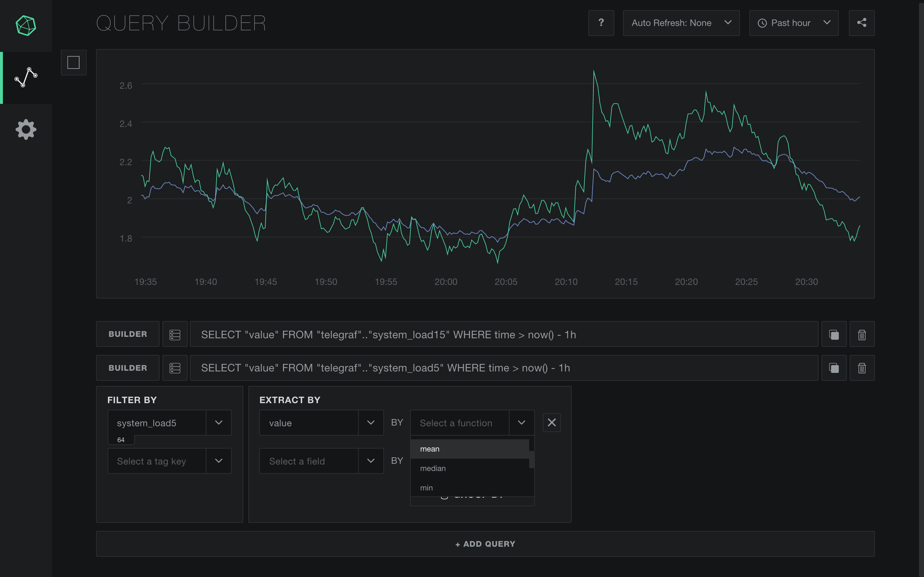924x577 pixels.
Task: Open the graph explorer sidebar icon
Action: coord(26,78)
